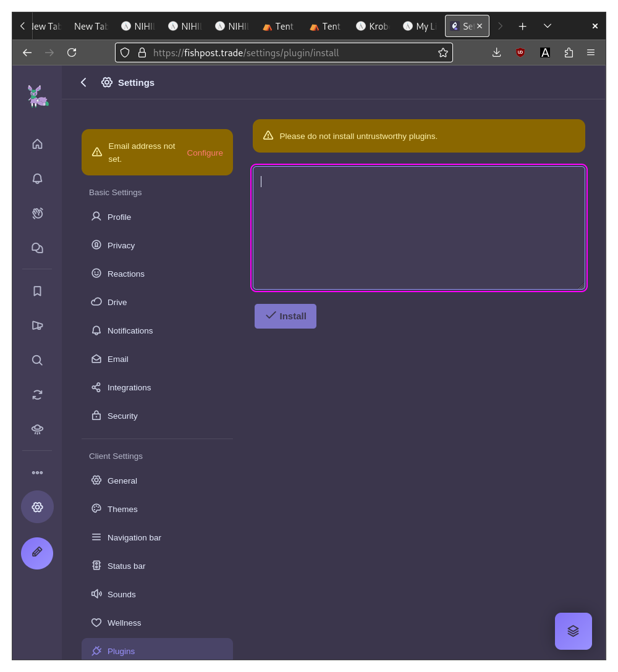Viewport: 618px width, 672px height.
Task: Click the Install plugin button
Action: pos(285,316)
